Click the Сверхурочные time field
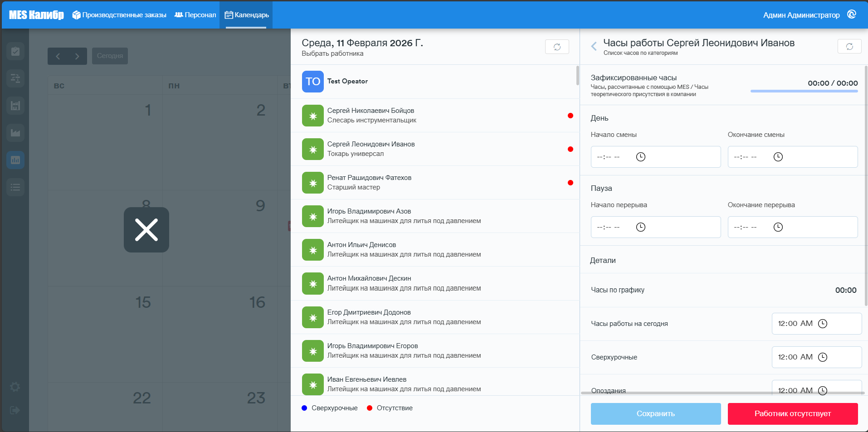The height and width of the screenshot is (432, 868). [x=817, y=357]
